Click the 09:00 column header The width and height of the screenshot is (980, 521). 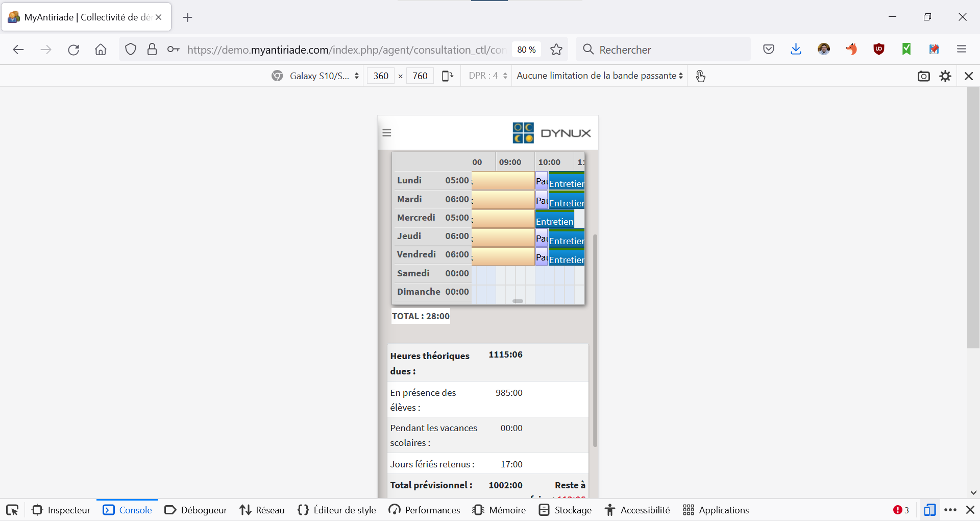[510, 162]
